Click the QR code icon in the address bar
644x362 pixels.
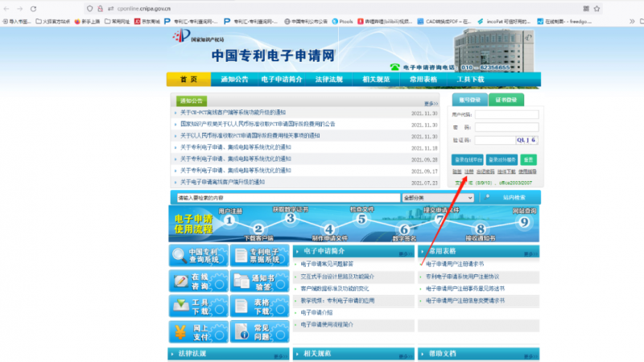pyautogui.click(x=586, y=9)
